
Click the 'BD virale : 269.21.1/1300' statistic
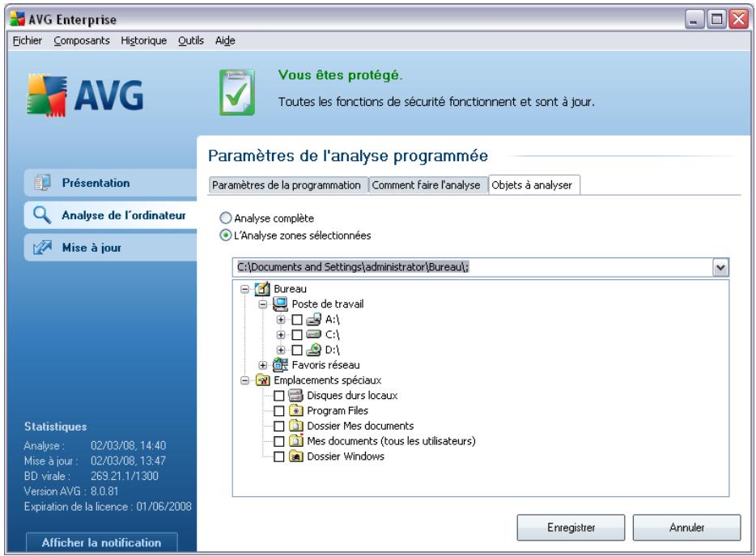tap(91, 476)
